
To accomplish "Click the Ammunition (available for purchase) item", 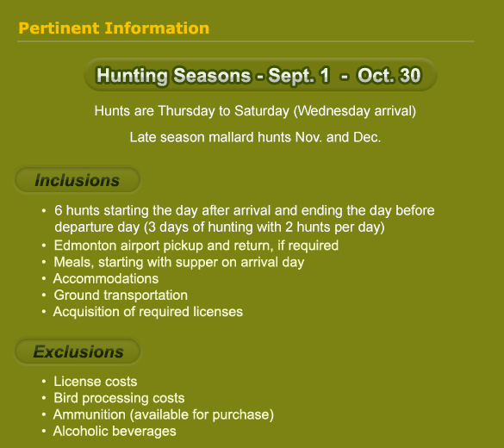I will click(164, 415).
